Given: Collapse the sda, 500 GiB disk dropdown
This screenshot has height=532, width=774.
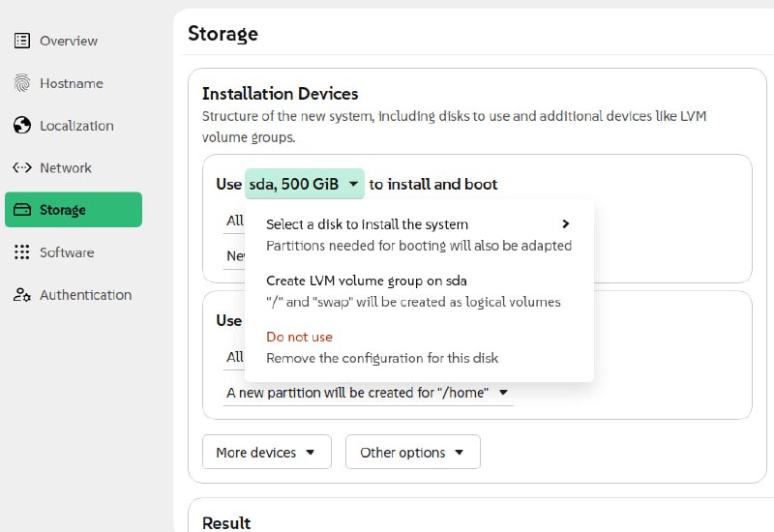Looking at the screenshot, I should click(x=305, y=184).
